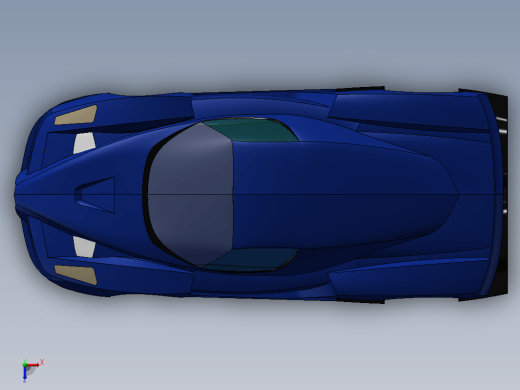Select the gray windshield face
The height and width of the screenshot is (390, 520).
pyautogui.click(x=192, y=194)
